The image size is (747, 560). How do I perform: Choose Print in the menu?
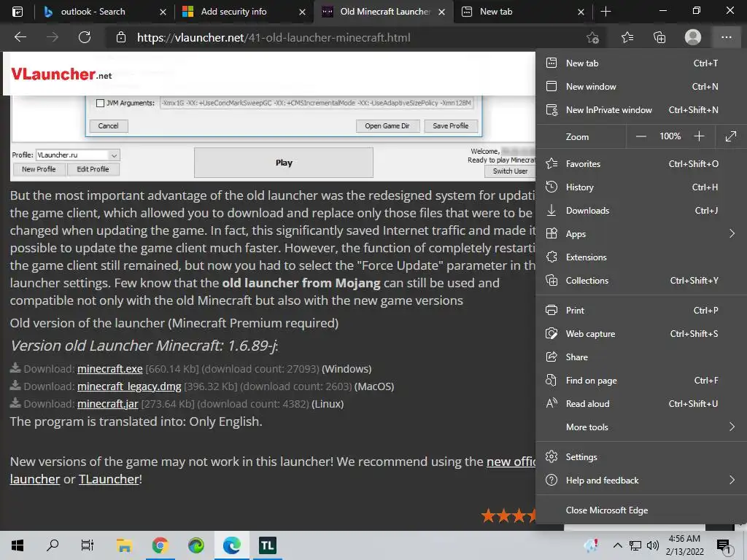point(641,310)
